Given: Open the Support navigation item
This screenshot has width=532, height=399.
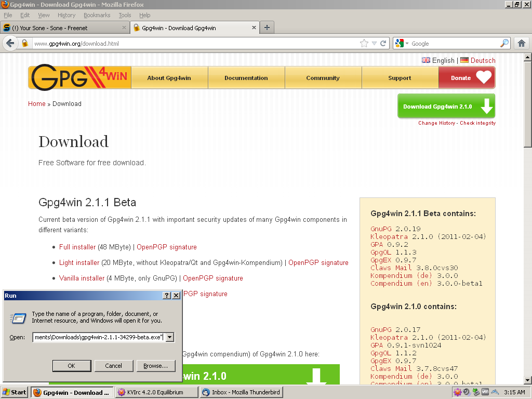Looking at the screenshot, I should coord(400,78).
